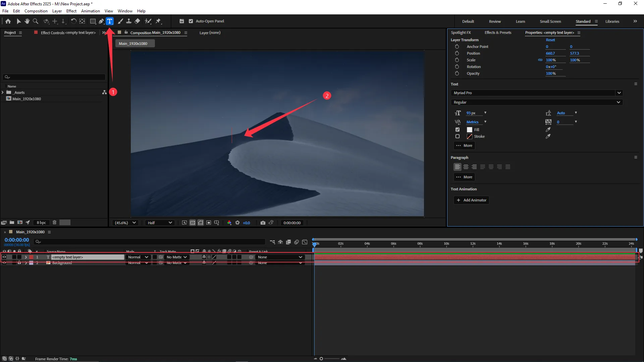Click the snapshot camera icon
The width and height of the screenshot is (644, 362).
point(263,223)
